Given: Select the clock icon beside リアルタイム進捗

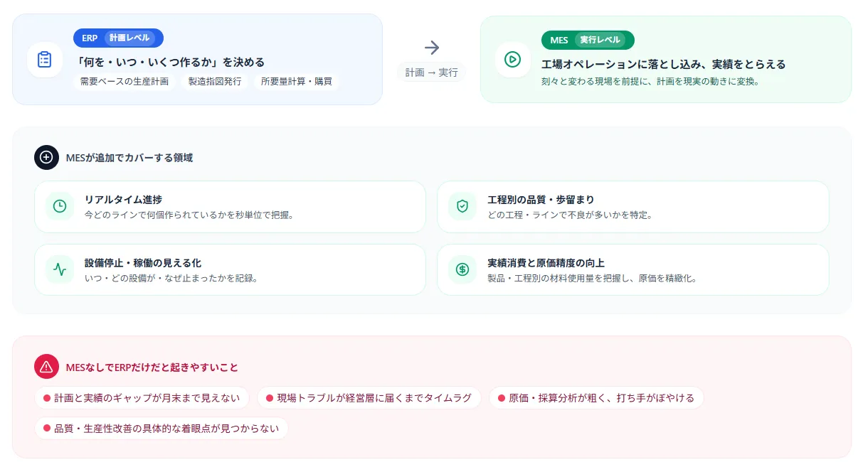Looking at the screenshot, I should (x=59, y=206).
